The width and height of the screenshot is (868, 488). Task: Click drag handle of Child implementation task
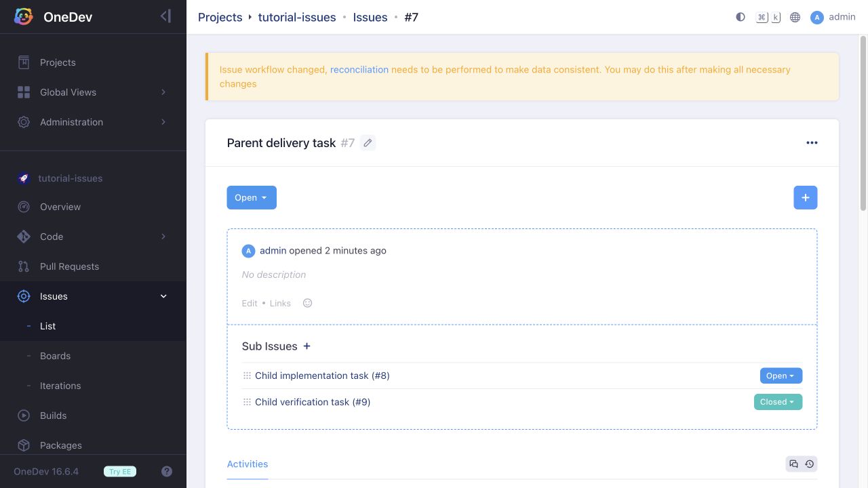(x=247, y=375)
